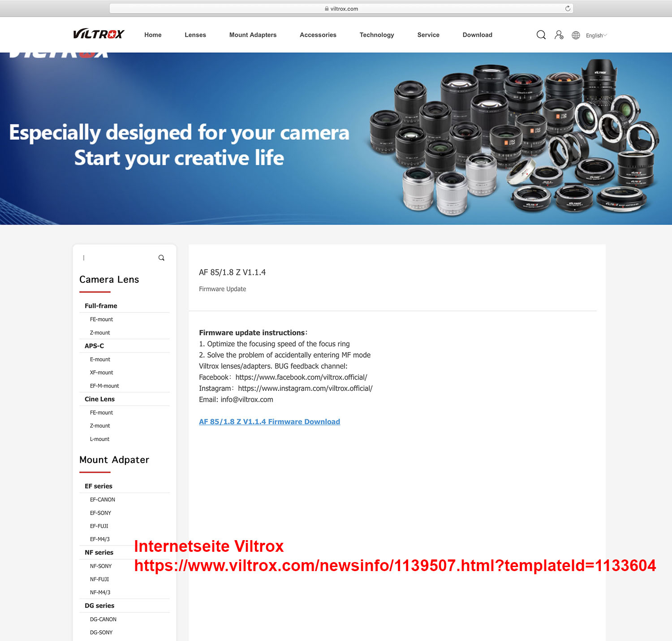Select FE-mount under Full-frame

(101, 320)
